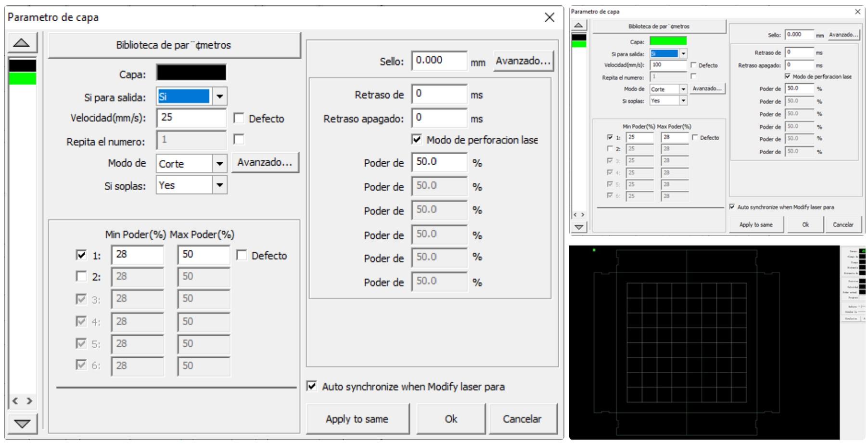Select the black layer row in the larger dialog's list
Viewport: 868px width, 444px height.
click(x=22, y=65)
